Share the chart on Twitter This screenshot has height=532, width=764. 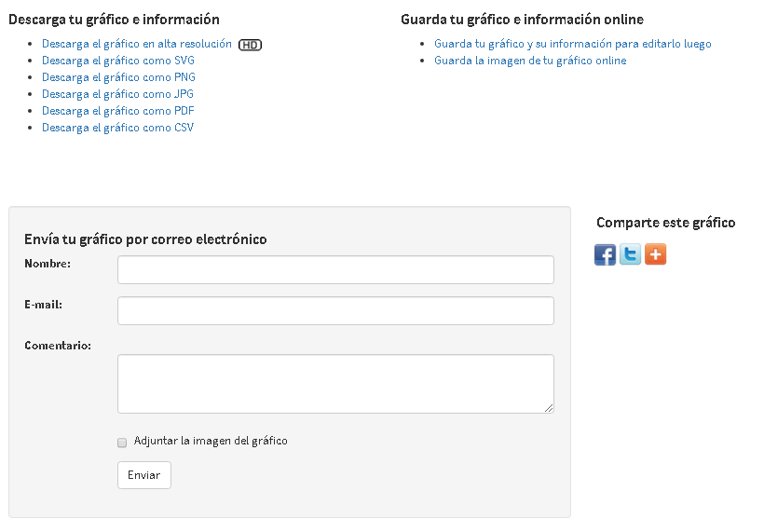[x=631, y=254]
